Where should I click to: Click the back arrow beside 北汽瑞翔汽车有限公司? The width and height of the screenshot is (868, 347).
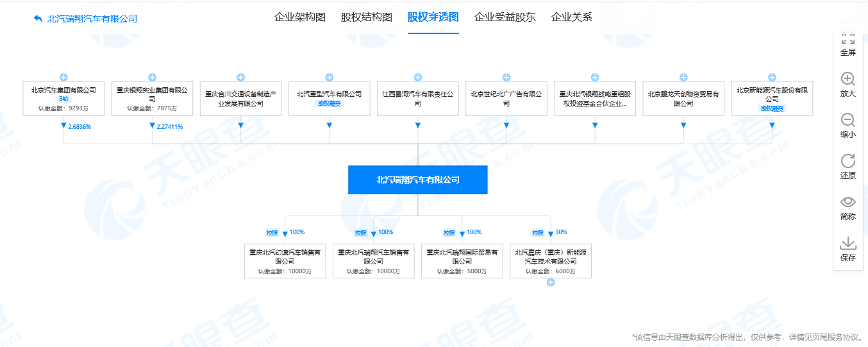tap(38, 19)
